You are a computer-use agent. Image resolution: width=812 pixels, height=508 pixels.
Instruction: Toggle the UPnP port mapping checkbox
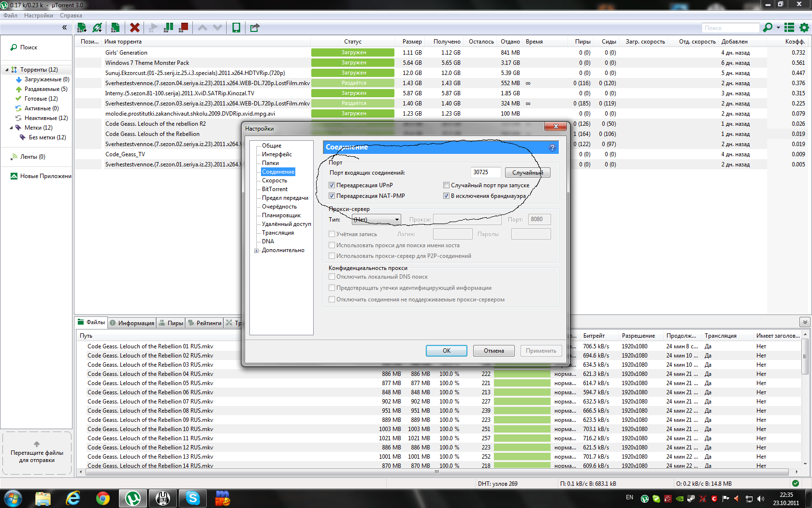click(332, 185)
